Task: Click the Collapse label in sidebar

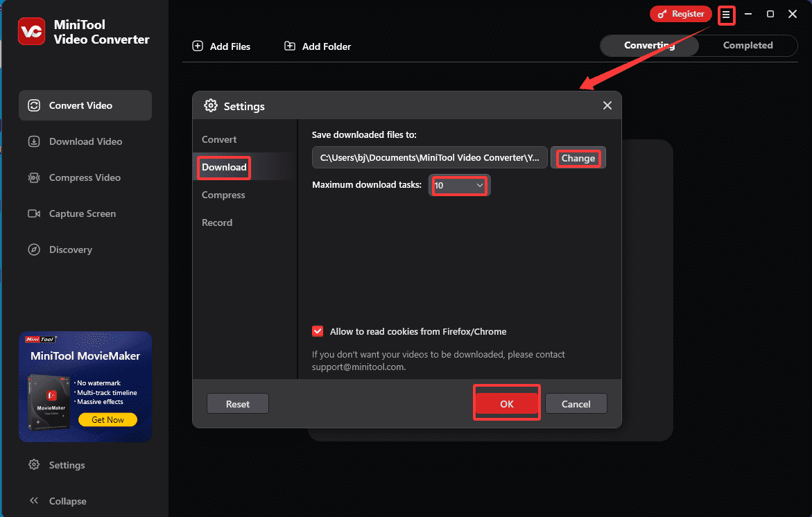Action: point(67,501)
